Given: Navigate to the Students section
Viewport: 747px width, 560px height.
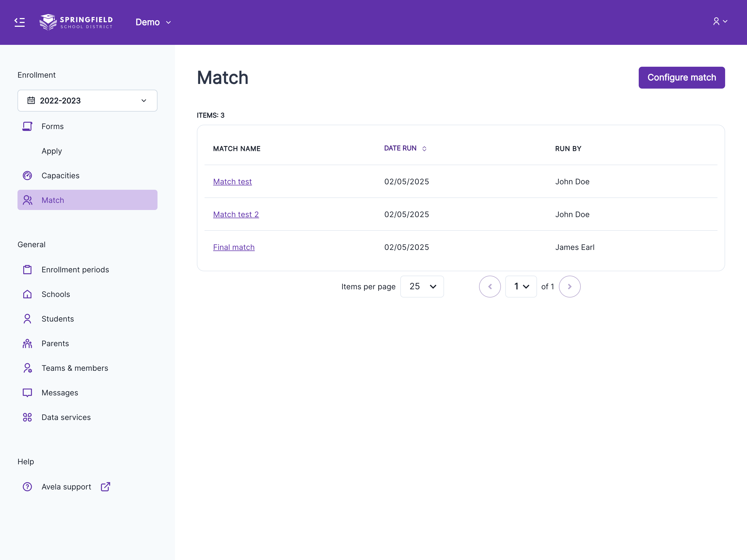Looking at the screenshot, I should pyautogui.click(x=57, y=319).
